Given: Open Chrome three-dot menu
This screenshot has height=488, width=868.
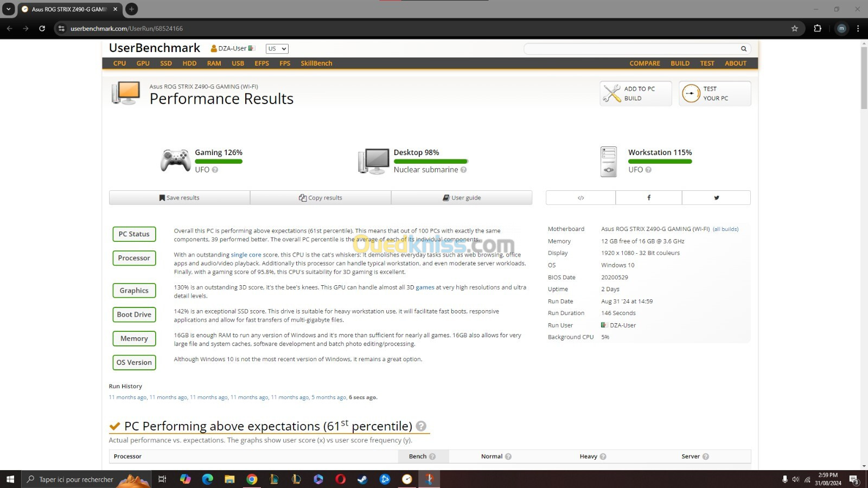Looking at the screenshot, I should pos(858,29).
